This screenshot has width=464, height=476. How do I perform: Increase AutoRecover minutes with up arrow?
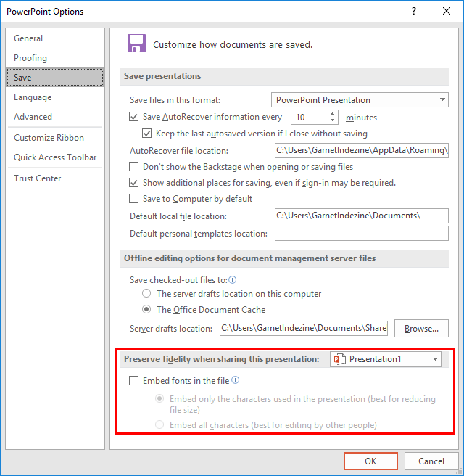pyautogui.click(x=332, y=114)
